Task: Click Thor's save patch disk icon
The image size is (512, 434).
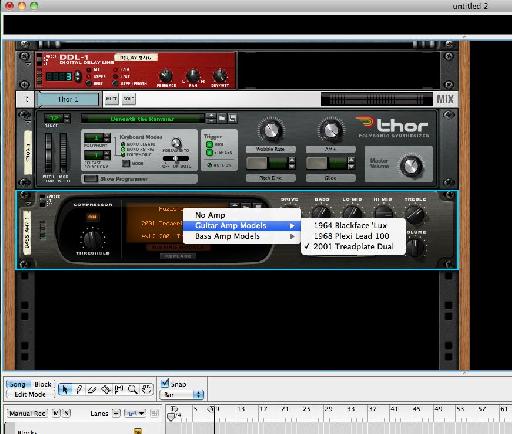Action: click(x=232, y=118)
